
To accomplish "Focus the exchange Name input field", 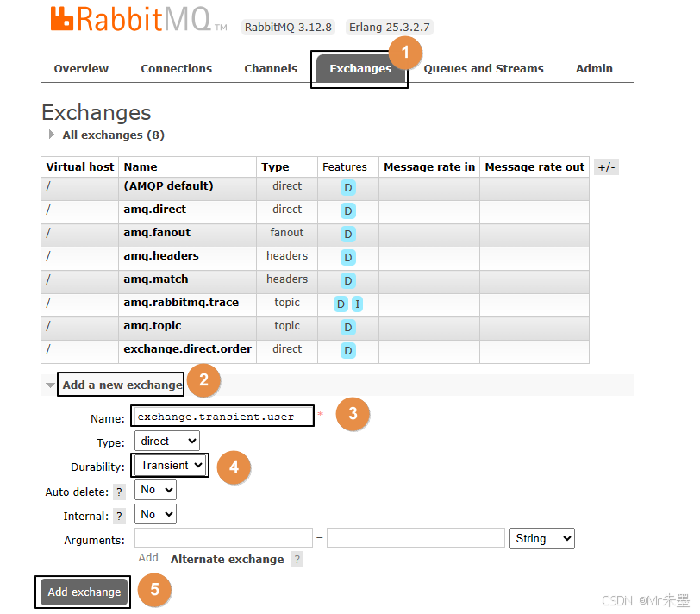I will [222, 417].
